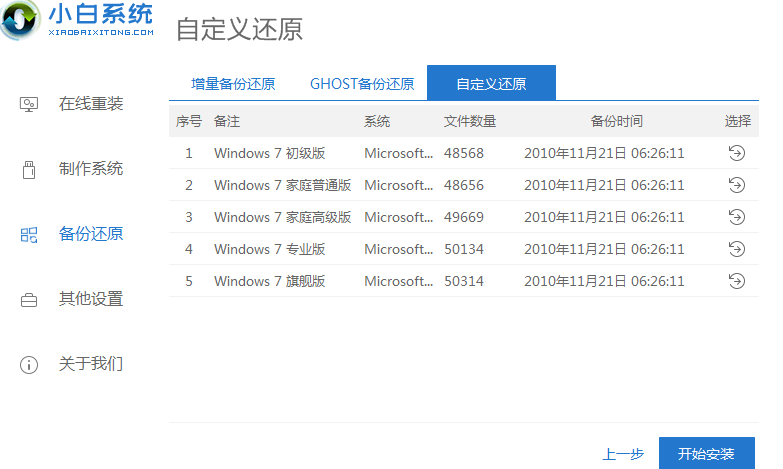Click the 备份时间 column header
The width and height of the screenshot is (783, 469).
(617, 121)
